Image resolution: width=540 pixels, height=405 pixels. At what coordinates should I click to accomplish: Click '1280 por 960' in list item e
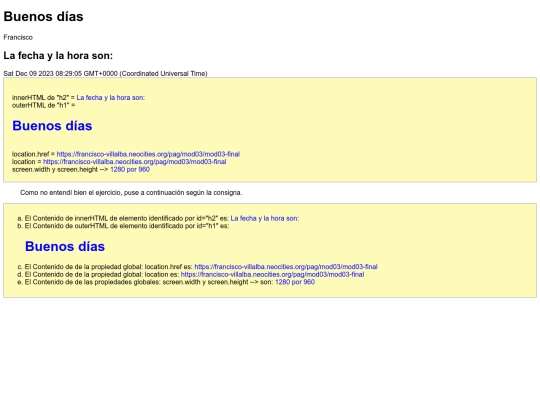(x=295, y=282)
